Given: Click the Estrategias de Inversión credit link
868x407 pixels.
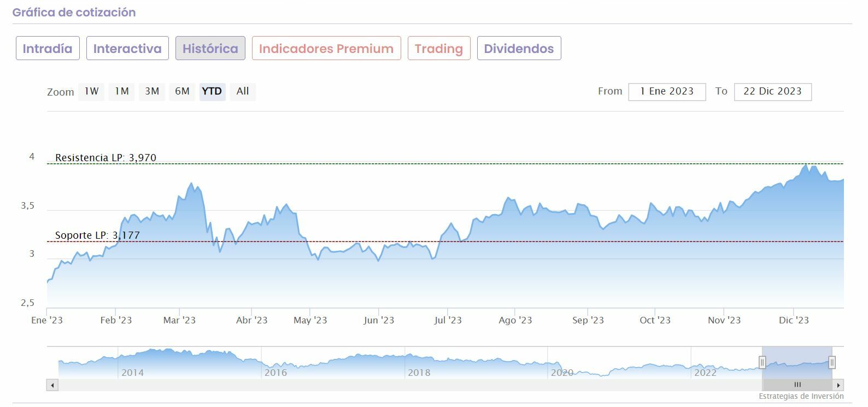Looking at the screenshot, I should click(x=801, y=397).
